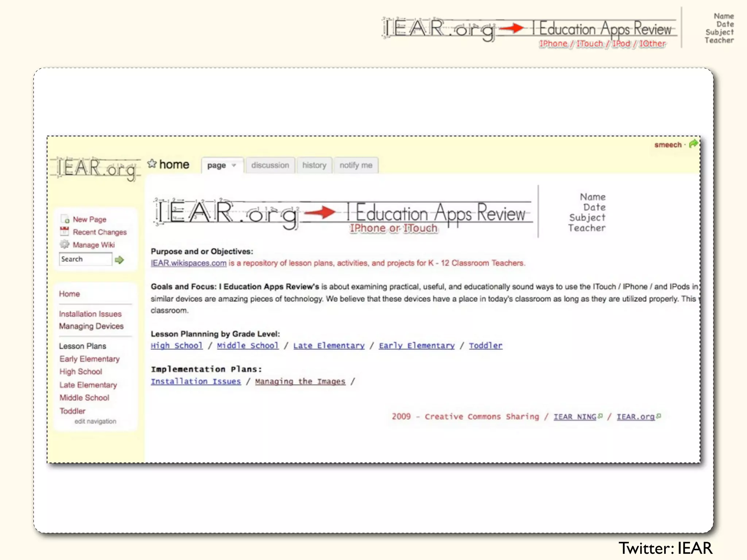Click the IEAR.org wiki logo in sidebar
Screen dimensions: 747x560
tap(96, 169)
